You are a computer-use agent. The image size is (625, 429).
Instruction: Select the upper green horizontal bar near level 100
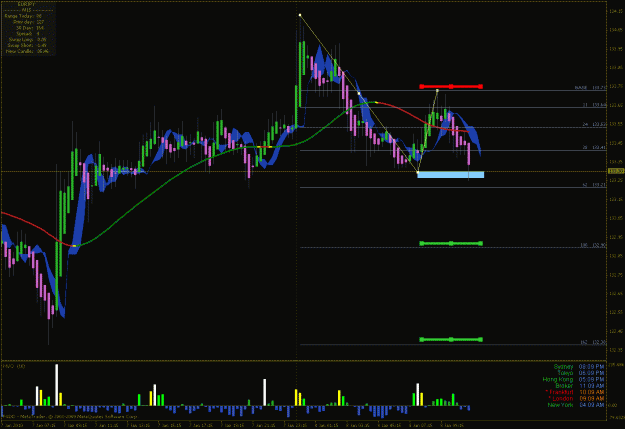tap(451, 243)
